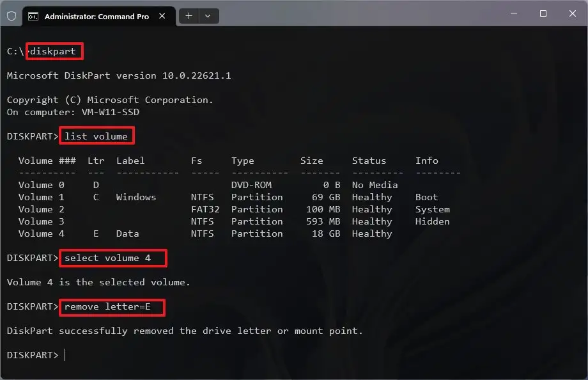Click the remove letter=E highlighted command
The height and width of the screenshot is (380, 588).
pyautogui.click(x=111, y=307)
